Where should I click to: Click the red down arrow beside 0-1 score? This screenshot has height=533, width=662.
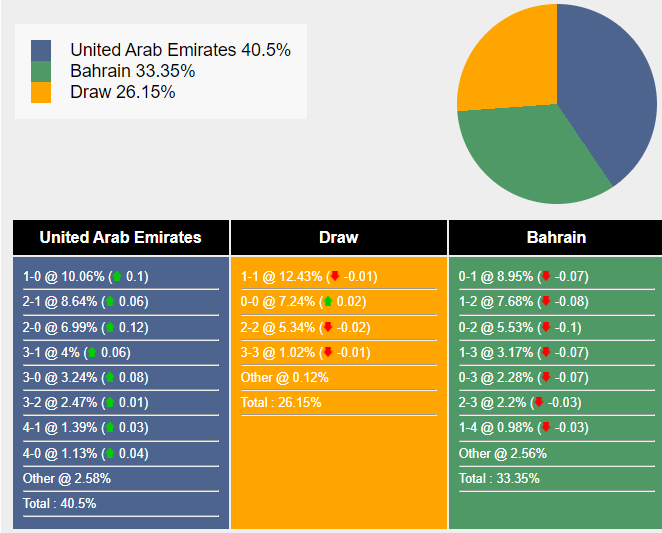(x=546, y=277)
